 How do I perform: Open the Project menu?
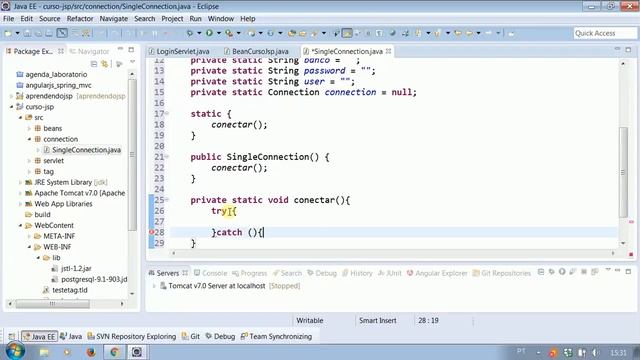(172, 19)
